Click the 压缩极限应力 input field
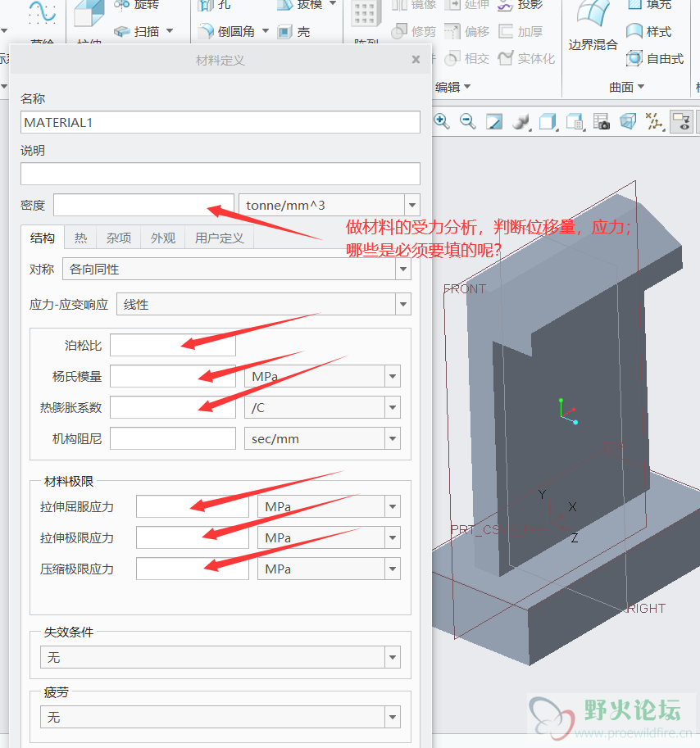The image size is (700, 748). click(193, 569)
